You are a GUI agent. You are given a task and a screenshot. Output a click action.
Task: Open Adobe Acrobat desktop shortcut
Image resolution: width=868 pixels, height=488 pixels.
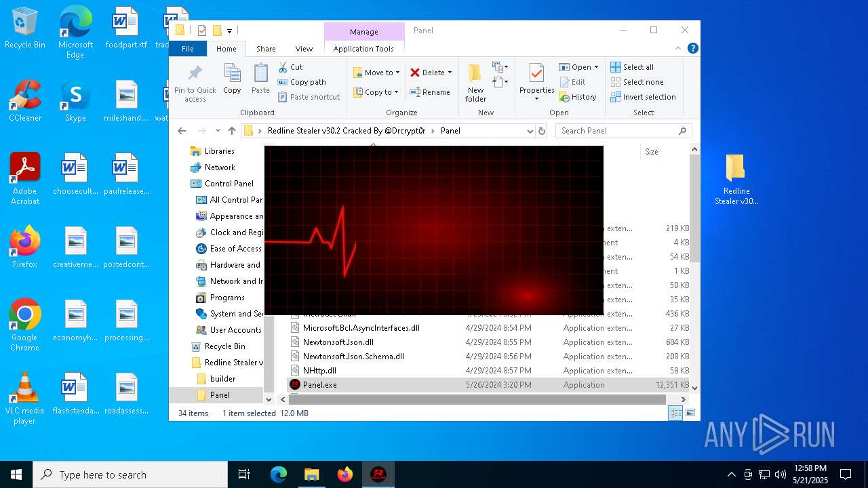[25, 179]
